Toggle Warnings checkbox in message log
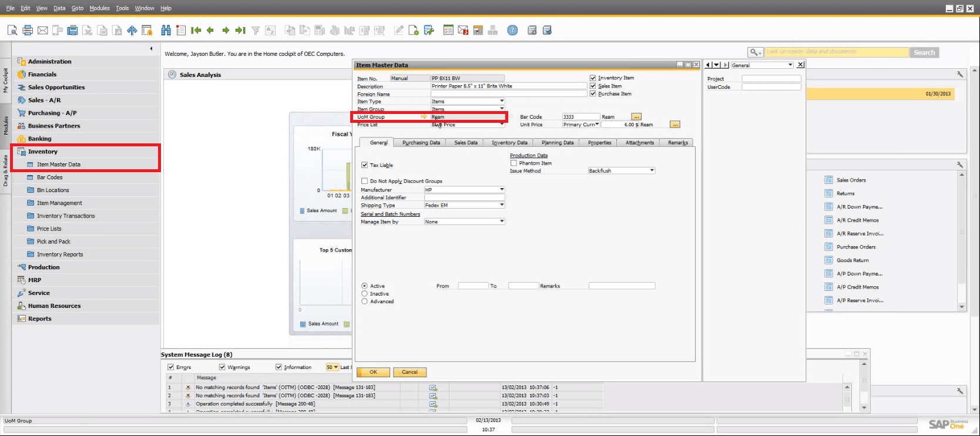Screen dimensions: 980x436 coord(222,367)
